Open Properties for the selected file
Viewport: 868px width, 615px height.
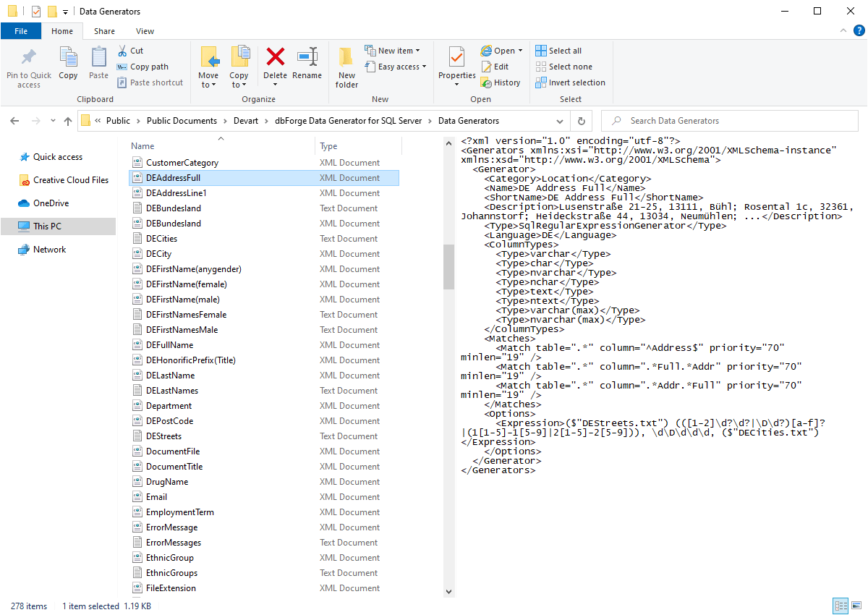click(456, 65)
